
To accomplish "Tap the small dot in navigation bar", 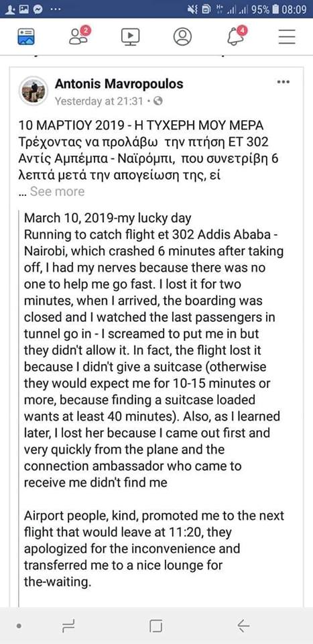I will pos(19,627).
